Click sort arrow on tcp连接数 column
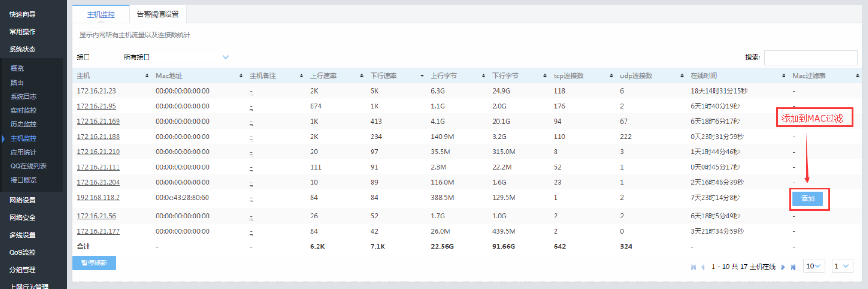Screen dimensions: 868x289 tap(611, 76)
